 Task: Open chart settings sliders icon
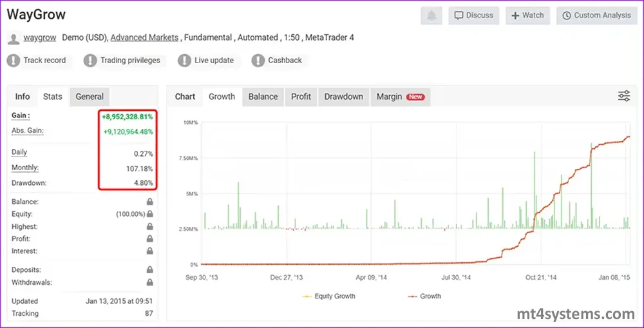(x=624, y=96)
